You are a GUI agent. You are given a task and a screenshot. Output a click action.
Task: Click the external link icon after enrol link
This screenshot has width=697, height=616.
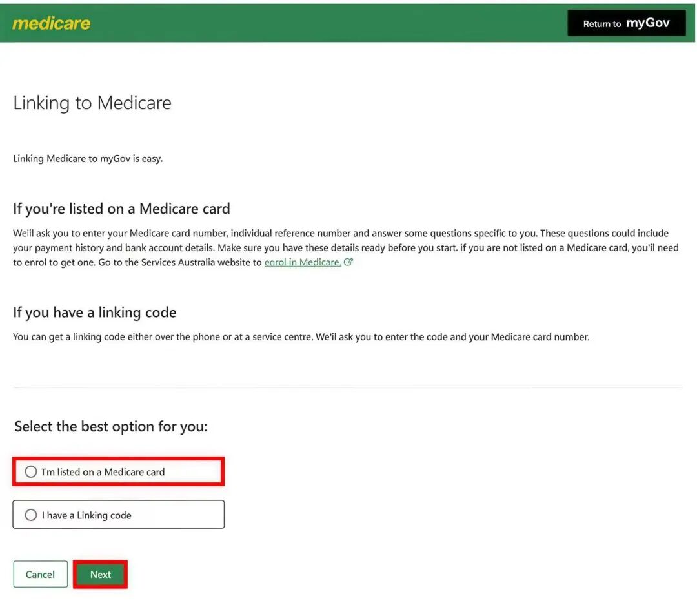(348, 262)
